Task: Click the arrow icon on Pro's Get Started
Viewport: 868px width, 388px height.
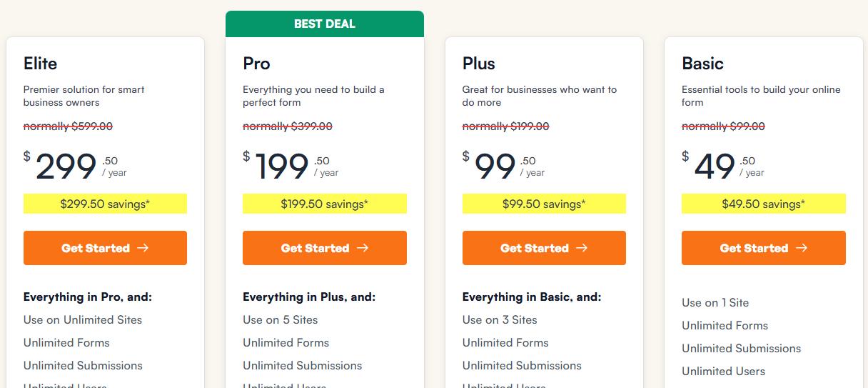Action: pyautogui.click(x=363, y=248)
